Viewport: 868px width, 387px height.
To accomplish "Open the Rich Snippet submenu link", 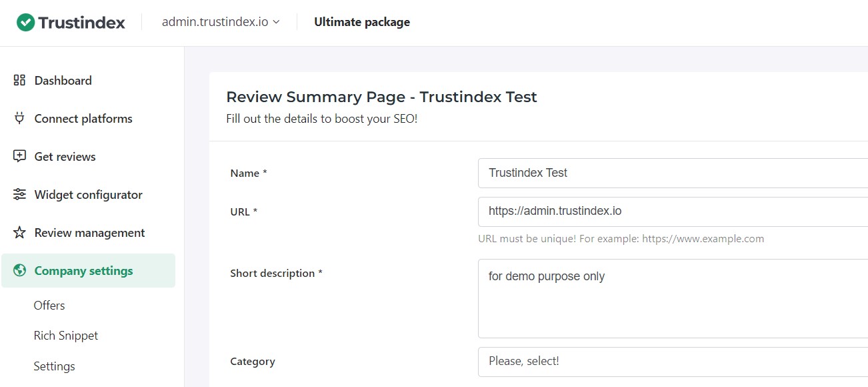I will 66,335.
